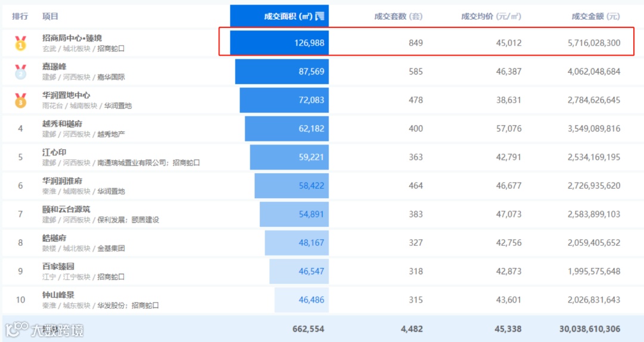The width and height of the screenshot is (644, 342).
Task: Click area bar showing 48,167
Action: click(x=296, y=243)
